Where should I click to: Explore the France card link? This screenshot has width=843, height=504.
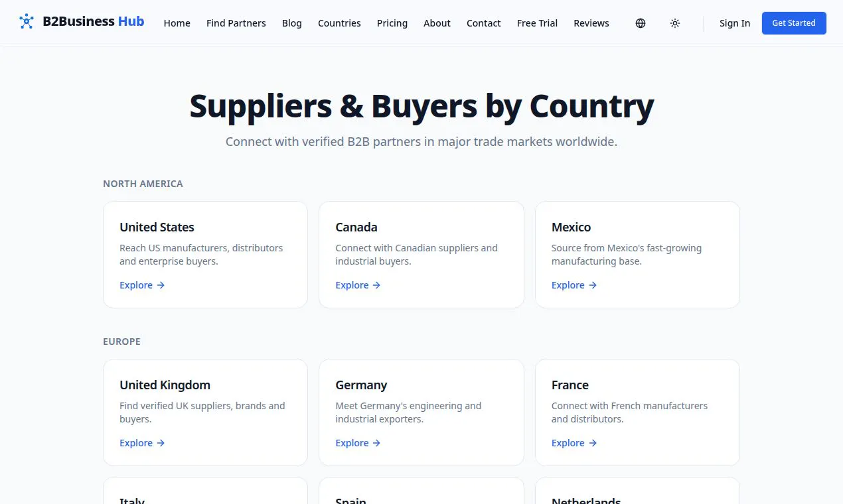pos(574,443)
